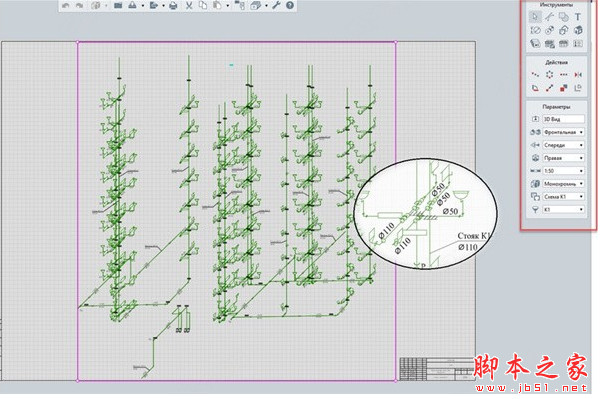600x399 pixels.
Task: Cut selection with the scissors icon
Action: coord(189,5)
